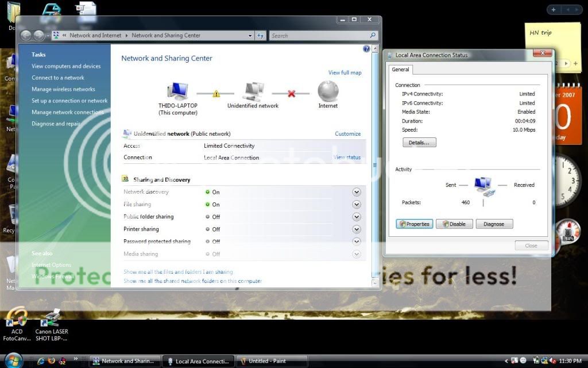Expand the Printer sharing settings
The image size is (588, 368).
pos(357,229)
